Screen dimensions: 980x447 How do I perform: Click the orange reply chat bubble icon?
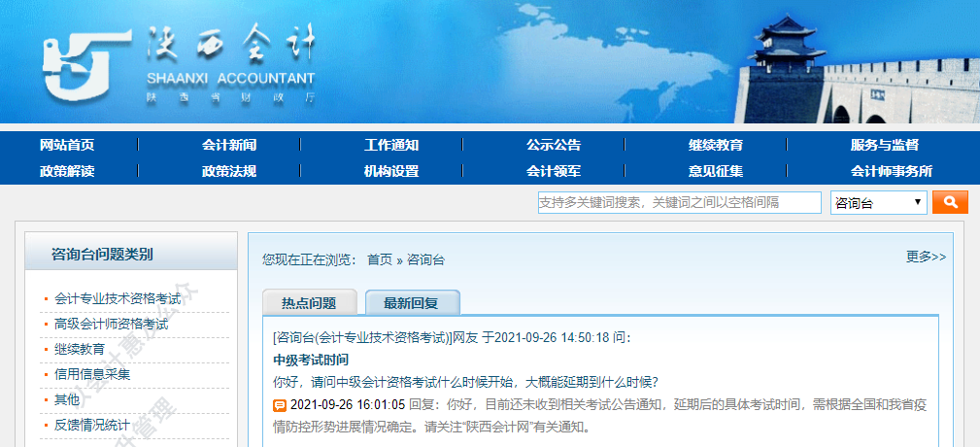(x=280, y=405)
